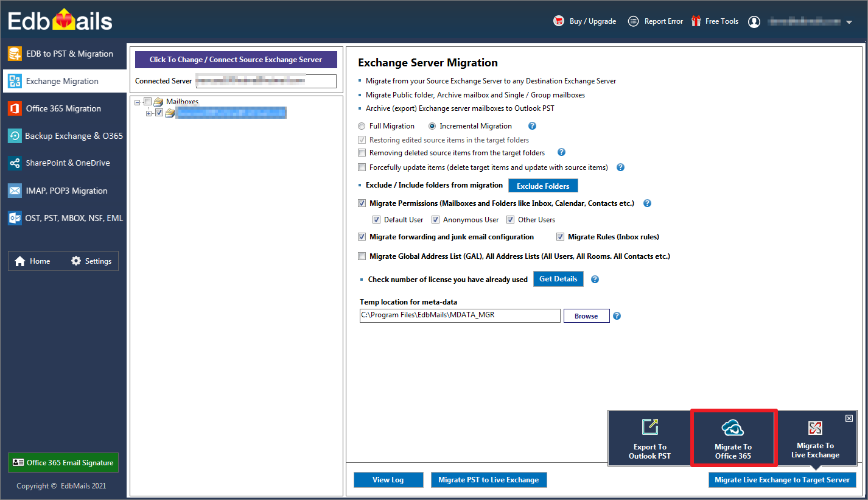The width and height of the screenshot is (868, 500).
Task: Click the Home house icon
Action: [x=20, y=261]
